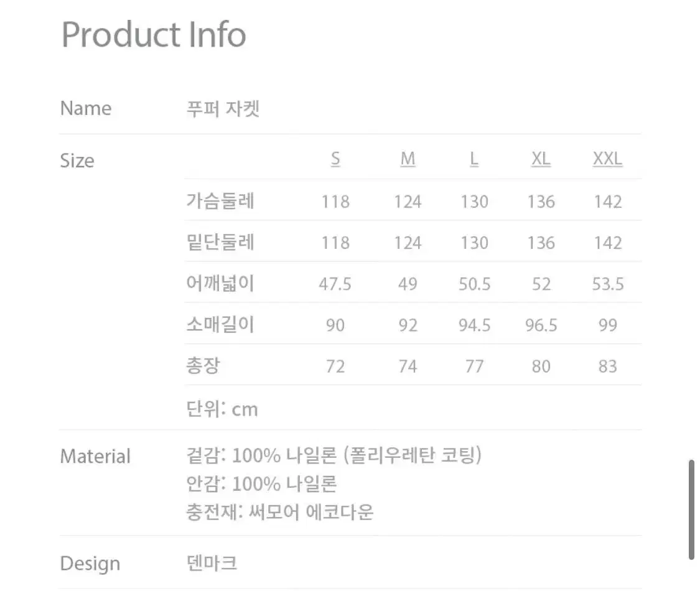
Task: Select the Design value 덴마크
Action: pyautogui.click(x=212, y=563)
